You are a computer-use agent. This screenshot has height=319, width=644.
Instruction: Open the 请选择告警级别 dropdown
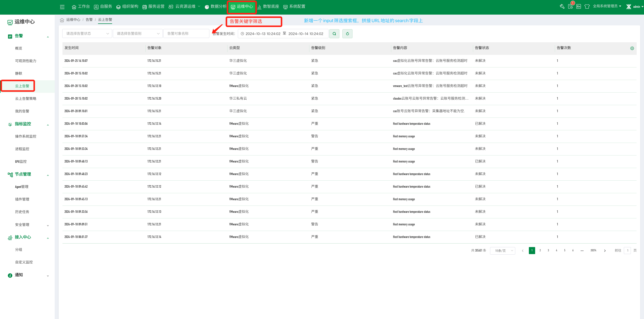pos(137,33)
